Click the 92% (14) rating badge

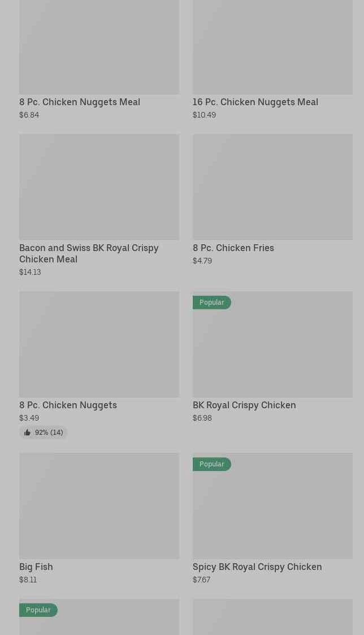[x=44, y=433]
